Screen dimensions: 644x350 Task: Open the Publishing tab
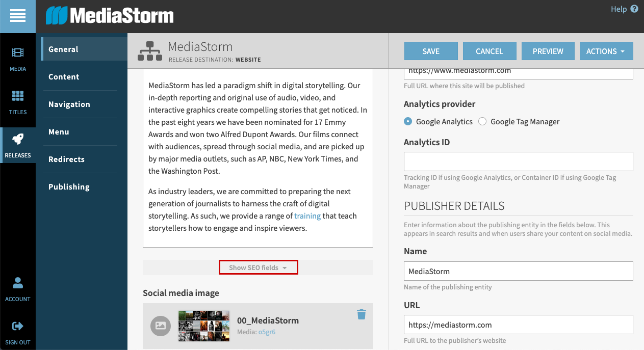[x=69, y=187]
